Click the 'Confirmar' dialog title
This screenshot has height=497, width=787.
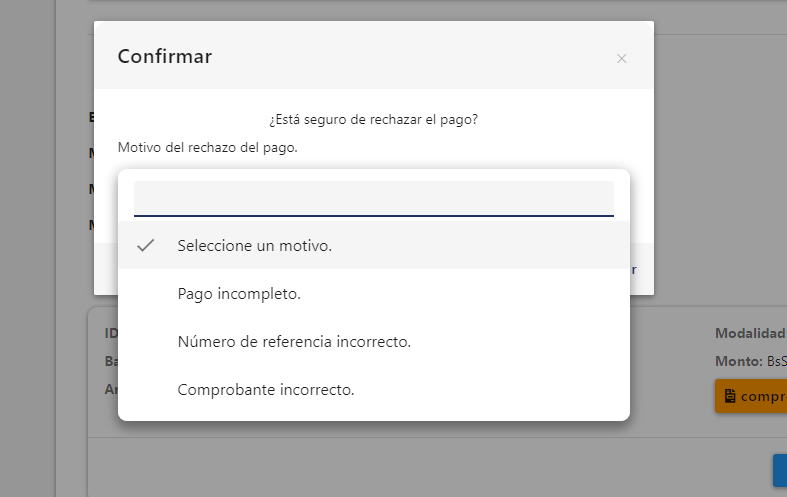pyautogui.click(x=165, y=56)
